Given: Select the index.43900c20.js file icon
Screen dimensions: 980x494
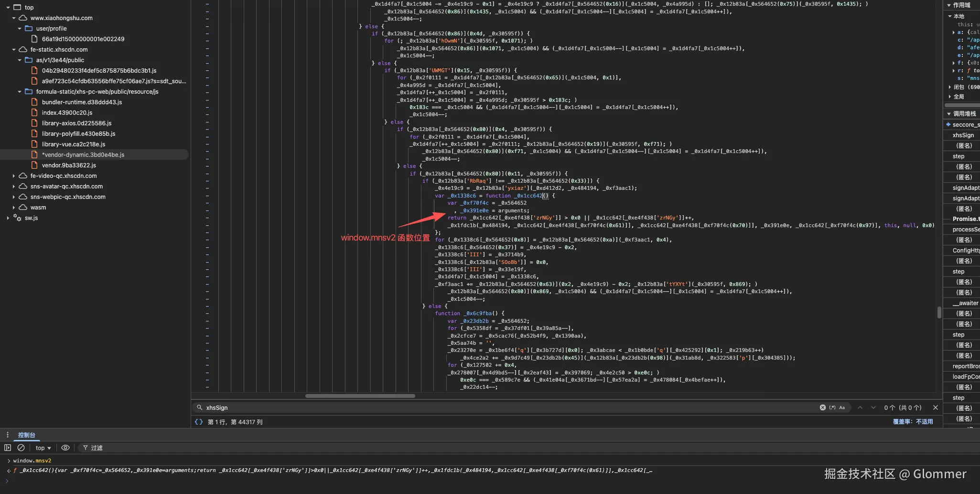Looking at the screenshot, I should point(34,113).
